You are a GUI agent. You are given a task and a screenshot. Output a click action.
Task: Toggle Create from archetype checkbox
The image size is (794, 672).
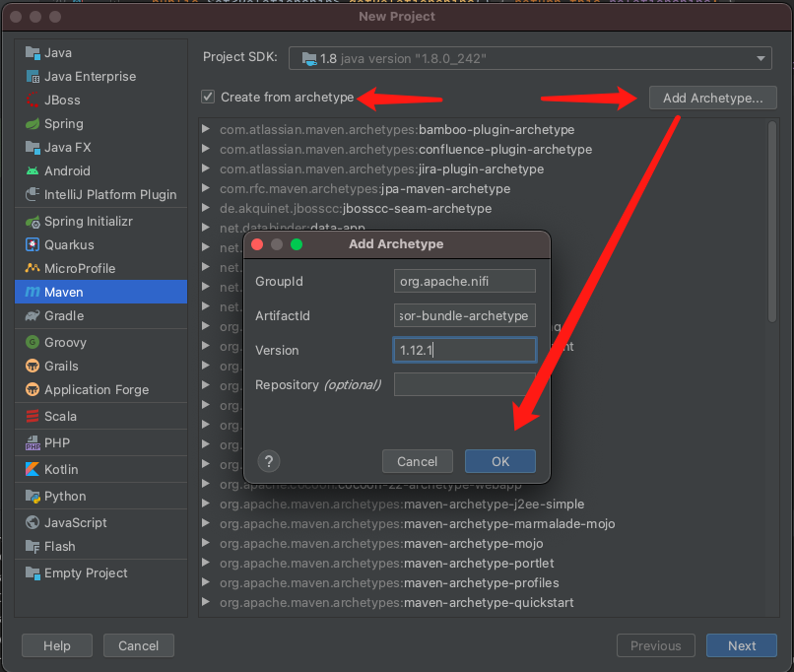208,97
